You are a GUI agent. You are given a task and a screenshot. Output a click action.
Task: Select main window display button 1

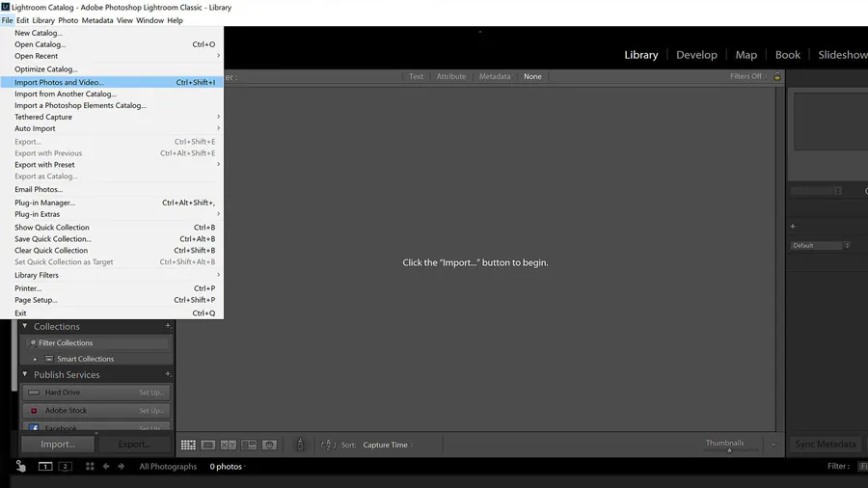tap(45, 467)
